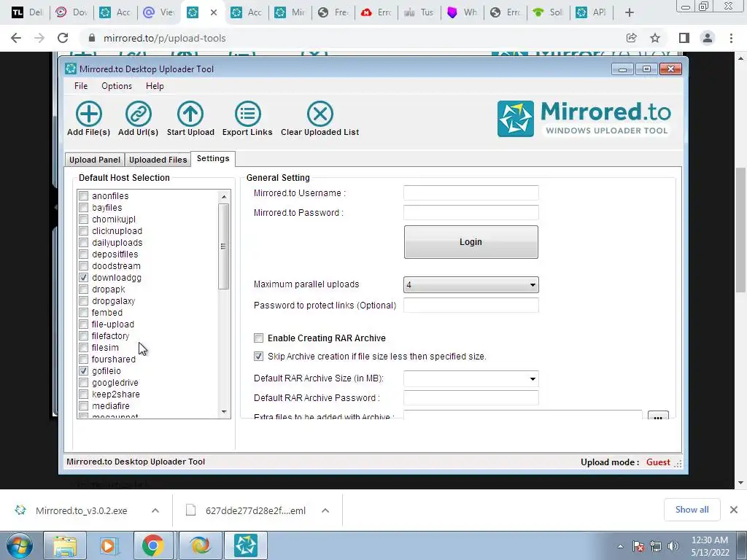Viewport: 747px width, 560px height.
Task: Switch to the Upload Panel tab
Action: (94, 160)
